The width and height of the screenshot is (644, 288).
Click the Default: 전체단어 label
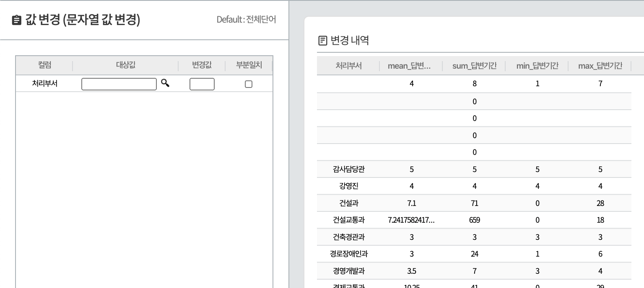click(x=246, y=20)
